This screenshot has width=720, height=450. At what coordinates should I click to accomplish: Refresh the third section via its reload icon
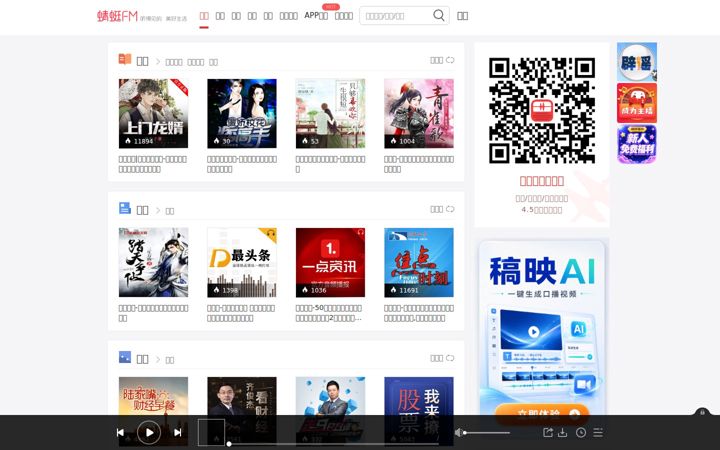point(450,358)
